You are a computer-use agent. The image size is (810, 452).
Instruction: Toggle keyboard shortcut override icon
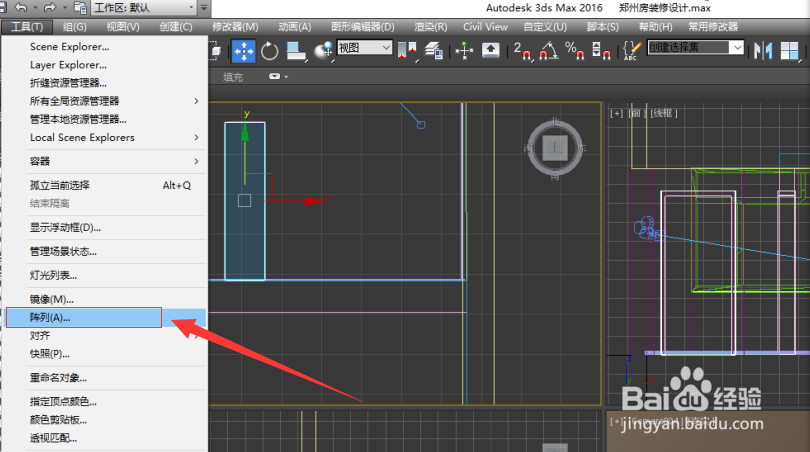pos(491,50)
